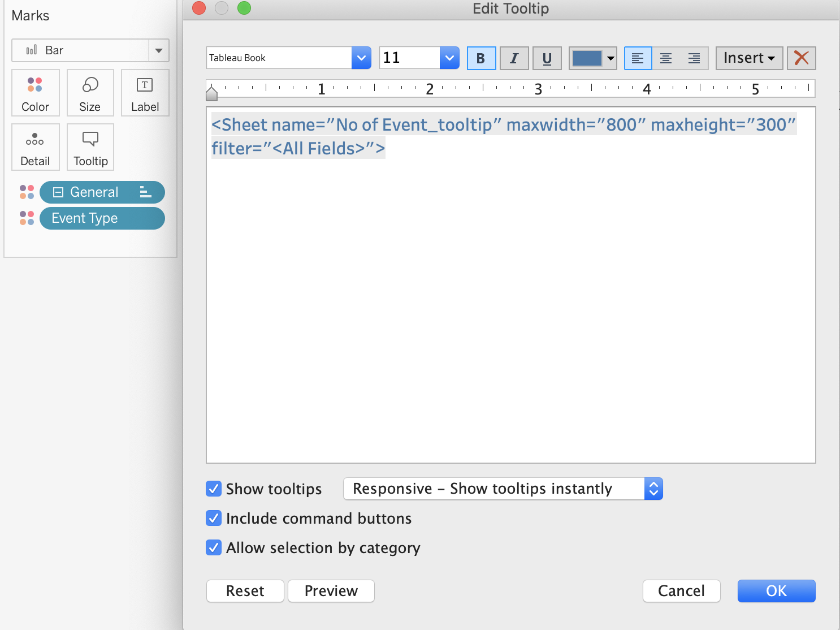Open the Insert menu
The width and height of the screenshot is (840, 630).
[749, 58]
